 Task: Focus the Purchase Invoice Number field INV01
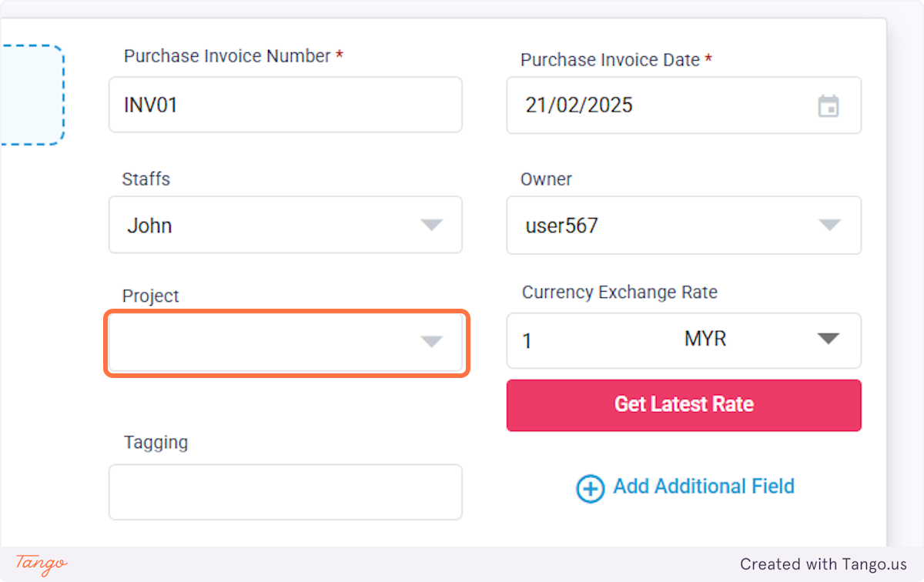pyautogui.click(x=286, y=105)
